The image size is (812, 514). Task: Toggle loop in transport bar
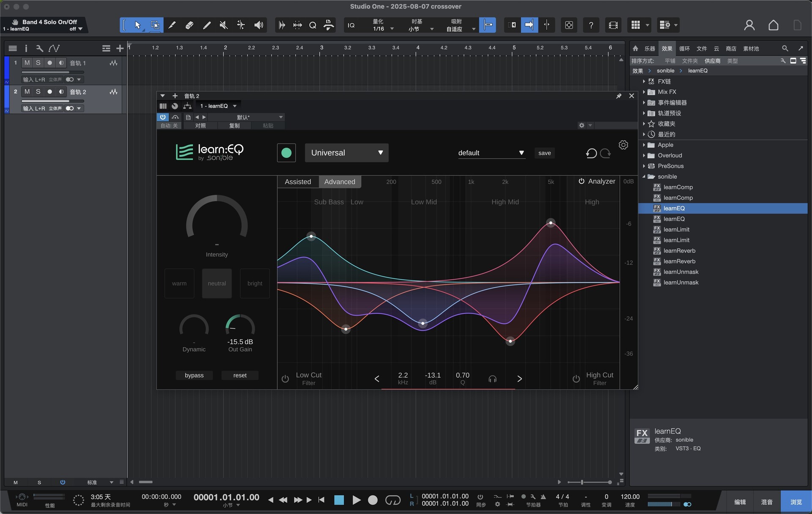coord(393,500)
